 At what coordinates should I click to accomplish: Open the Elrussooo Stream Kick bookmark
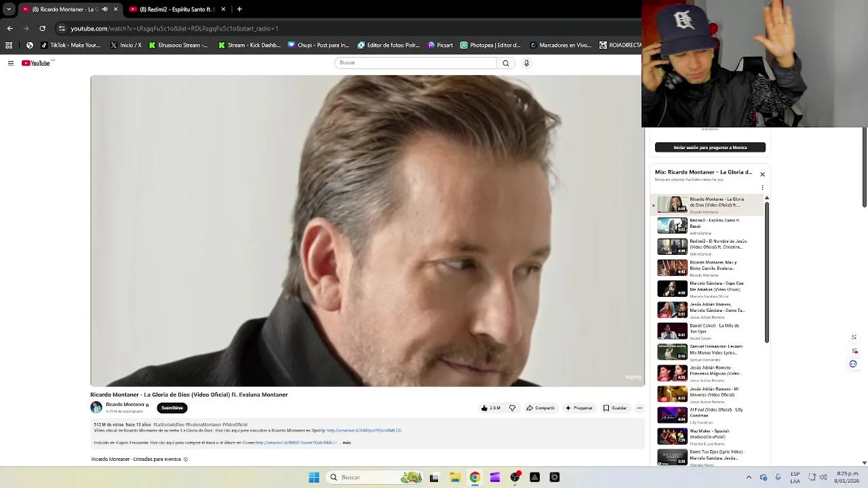tap(178, 45)
